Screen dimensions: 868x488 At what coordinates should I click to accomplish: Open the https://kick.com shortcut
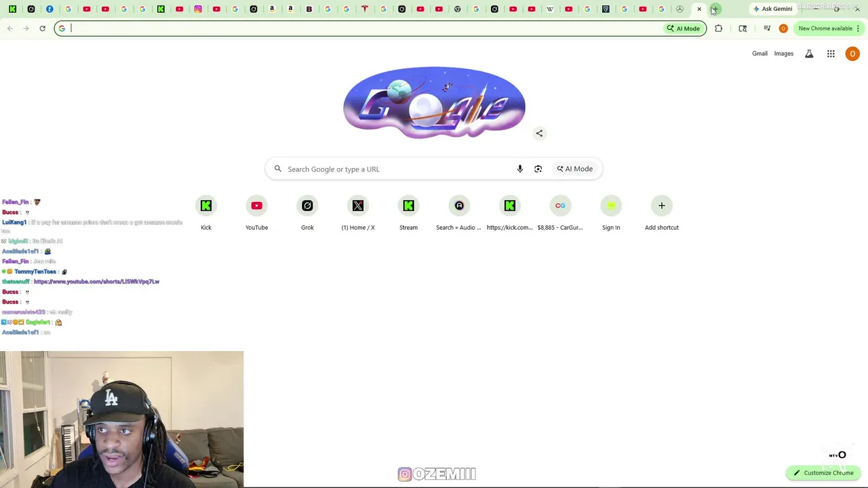pyautogui.click(x=510, y=213)
